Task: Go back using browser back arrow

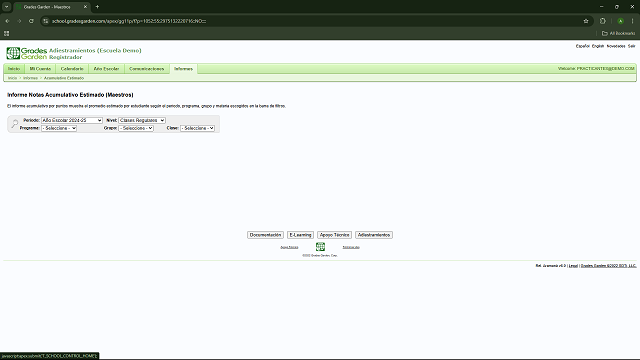Action: click(7, 21)
